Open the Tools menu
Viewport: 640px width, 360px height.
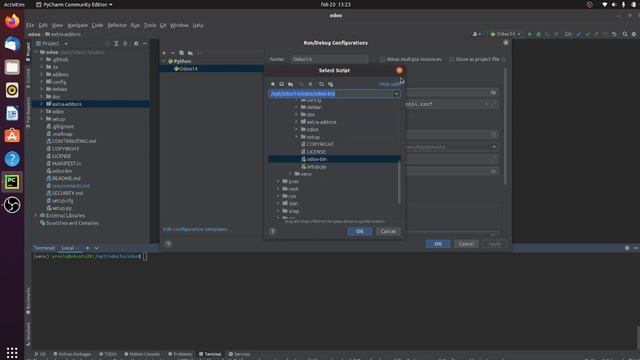150,25
